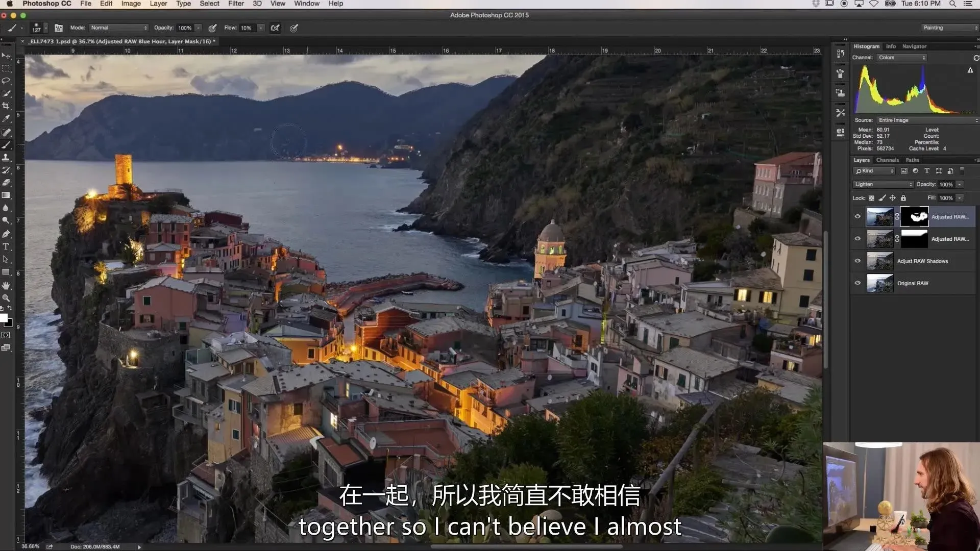Select the Gradient tool
This screenshot has height=551, width=980.
tap(6, 195)
